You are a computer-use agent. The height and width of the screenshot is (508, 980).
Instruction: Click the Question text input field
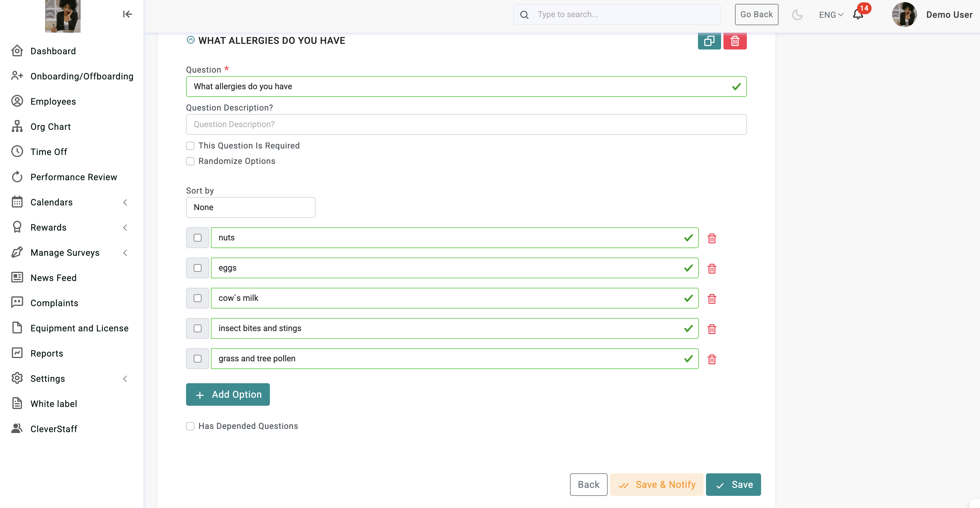(466, 86)
